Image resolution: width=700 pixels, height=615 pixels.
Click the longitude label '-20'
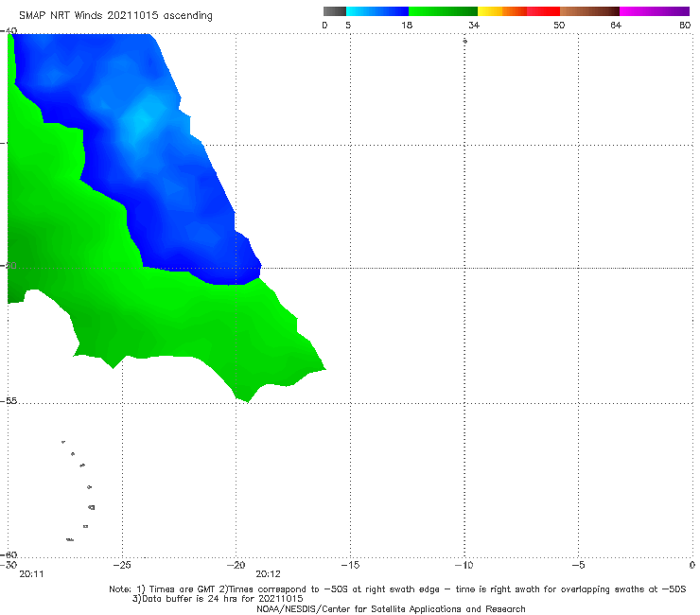236,565
